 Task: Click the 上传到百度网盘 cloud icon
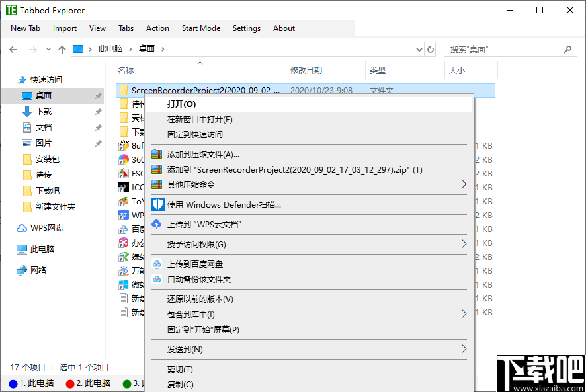coord(157,264)
